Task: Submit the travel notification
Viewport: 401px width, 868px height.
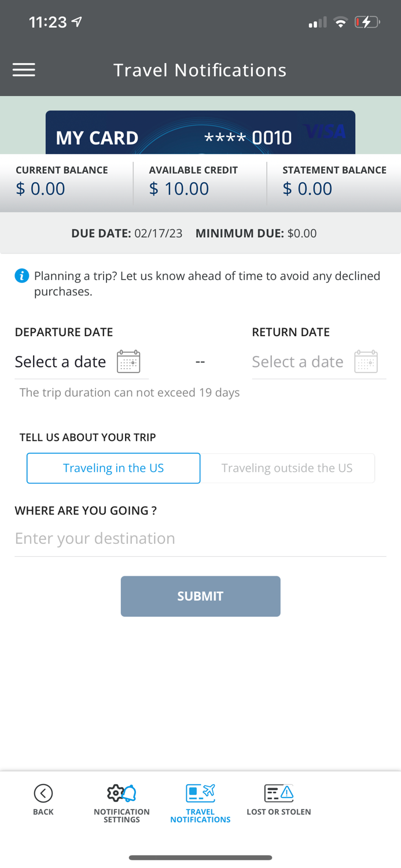Action: click(x=200, y=596)
